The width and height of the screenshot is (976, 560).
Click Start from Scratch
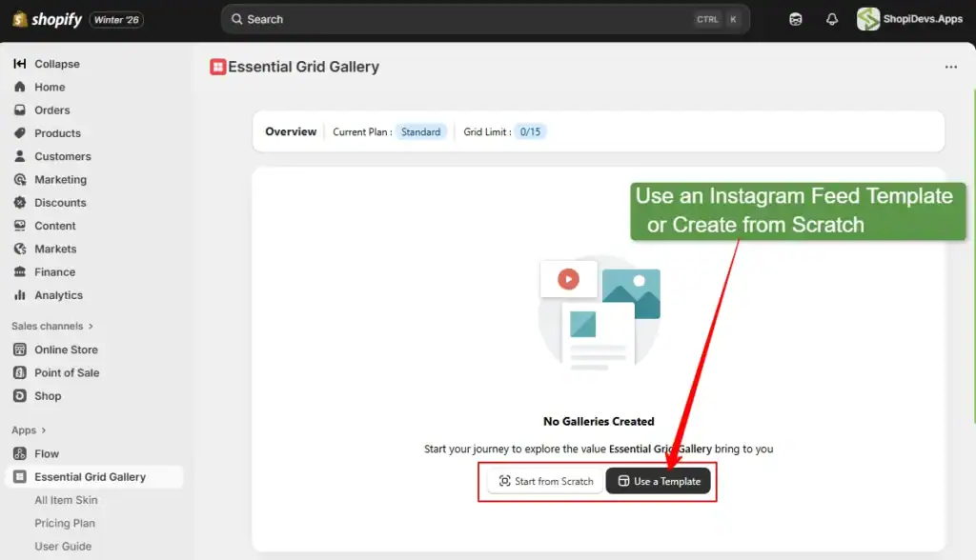(x=544, y=481)
